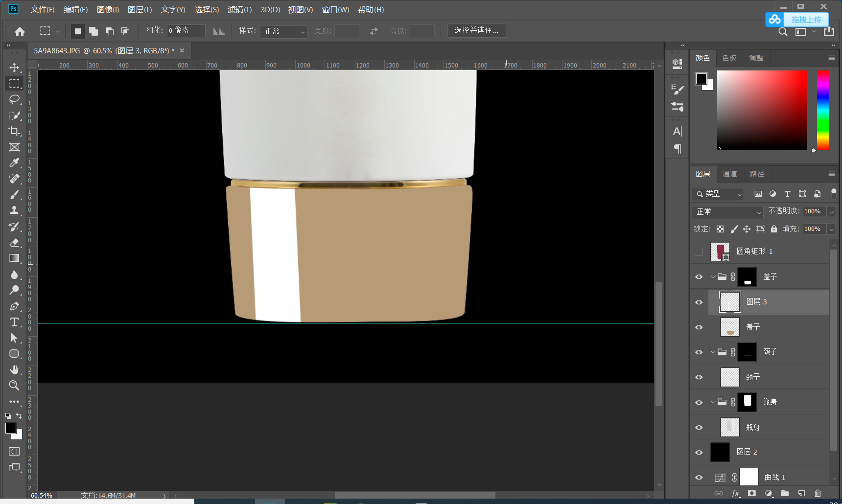Select the Horizontal Type tool
Screen dimensions: 842x504
14,322
